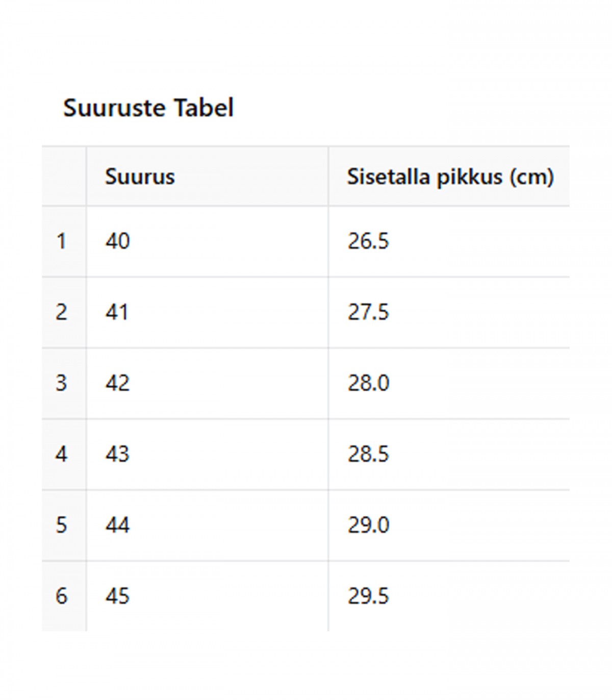Select row number 3

(64, 383)
